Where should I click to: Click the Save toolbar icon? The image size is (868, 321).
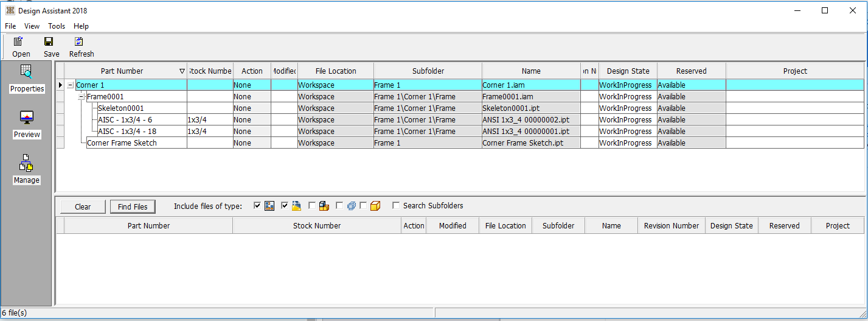coord(49,42)
